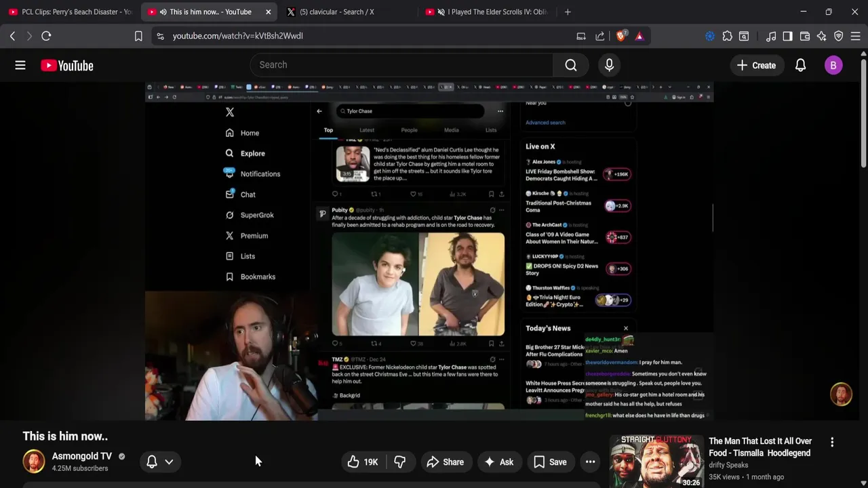
Task: Dislike this video
Action: [x=400, y=462]
